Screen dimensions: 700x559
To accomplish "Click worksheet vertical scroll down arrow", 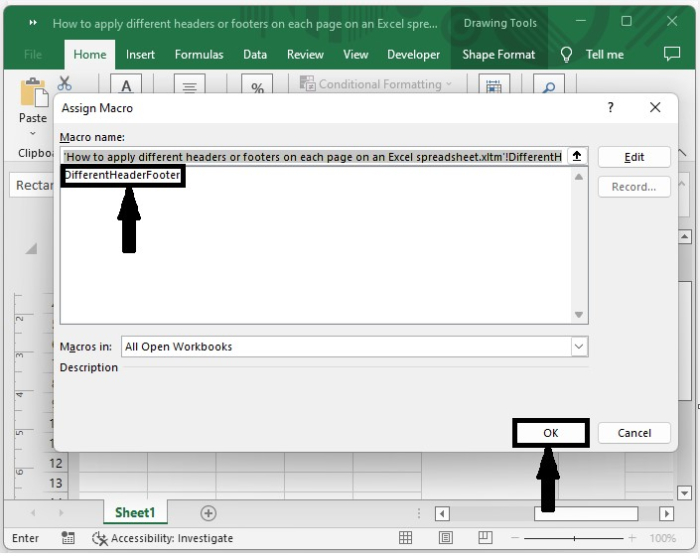I will [684, 493].
